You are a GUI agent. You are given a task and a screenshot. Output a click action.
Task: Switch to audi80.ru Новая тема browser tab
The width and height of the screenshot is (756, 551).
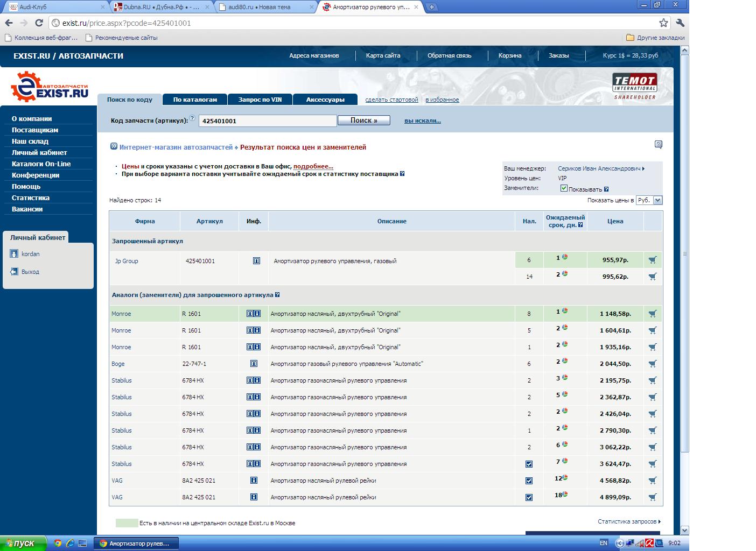(265, 7)
